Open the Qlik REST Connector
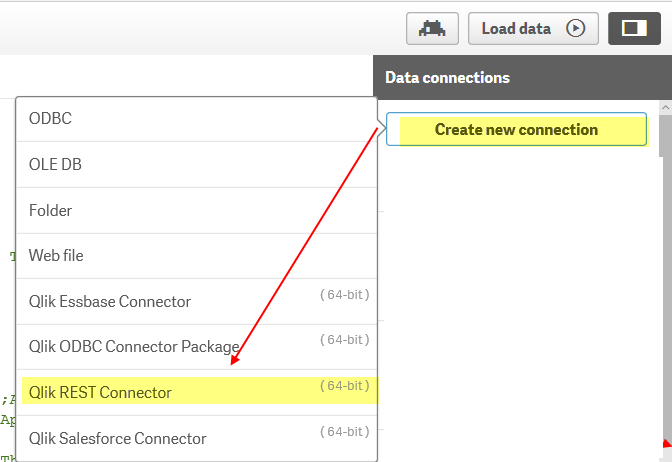 point(100,392)
